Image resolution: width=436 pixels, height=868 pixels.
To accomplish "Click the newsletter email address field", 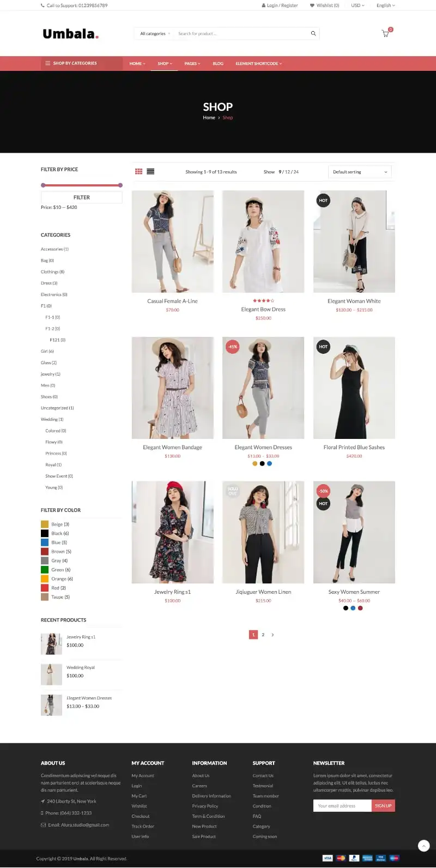I will pos(342,805).
